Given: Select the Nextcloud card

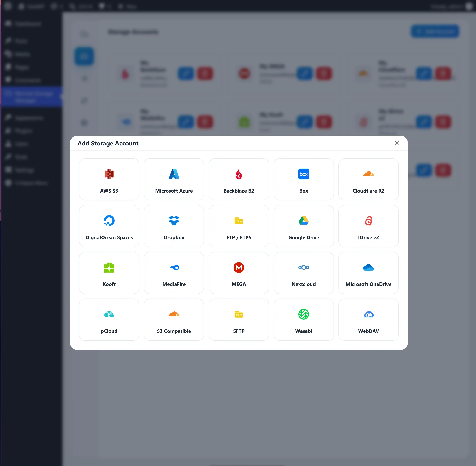Looking at the screenshot, I should coord(304,273).
